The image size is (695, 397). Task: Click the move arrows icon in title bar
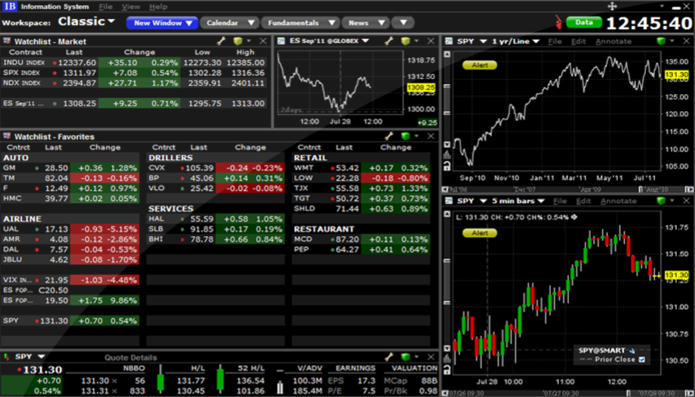612,6
